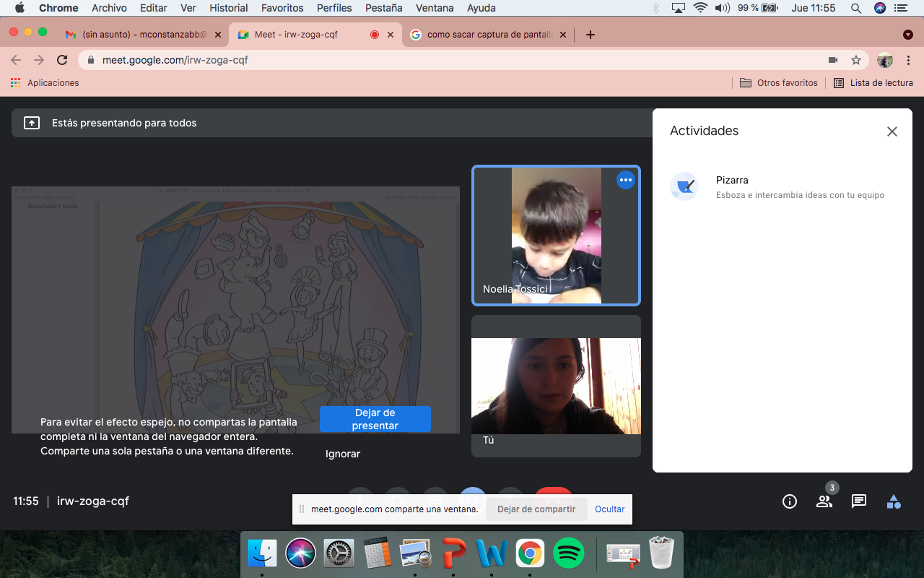Close the Actividades panel
The width and height of the screenshot is (924, 578).
coord(892,131)
